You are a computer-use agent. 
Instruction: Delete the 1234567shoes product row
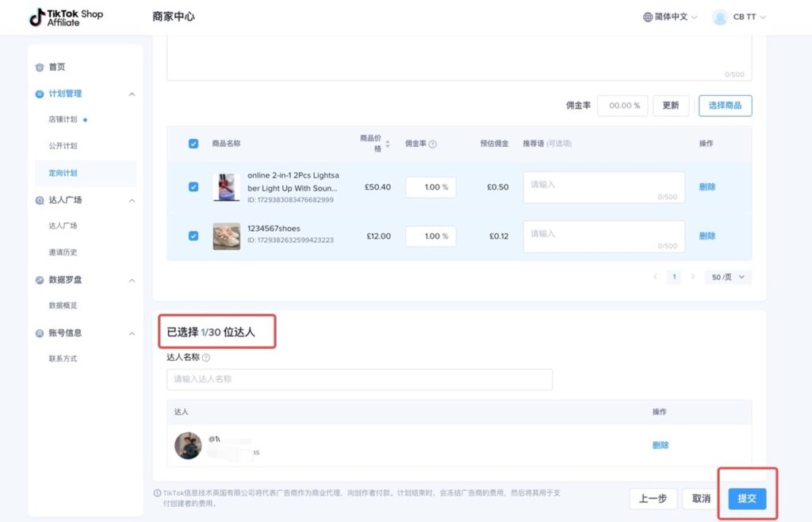click(x=707, y=236)
